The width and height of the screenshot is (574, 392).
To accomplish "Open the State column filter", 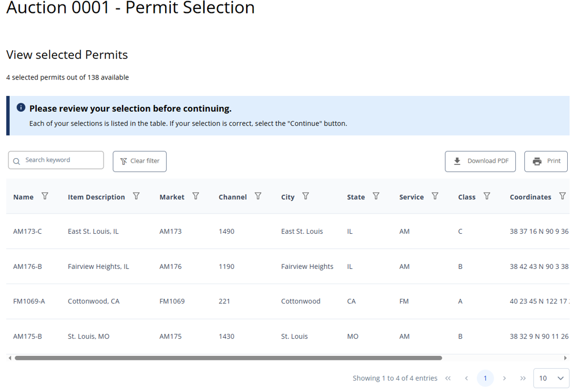I will (376, 197).
